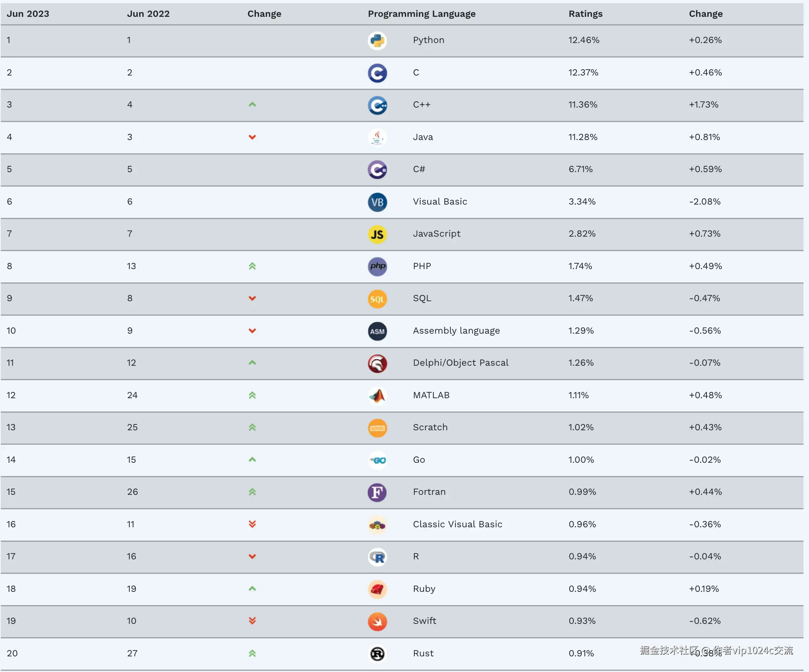The width and height of the screenshot is (809, 672).
Task: Click the green up arrow in the C++ row
Action: (252, 104)
